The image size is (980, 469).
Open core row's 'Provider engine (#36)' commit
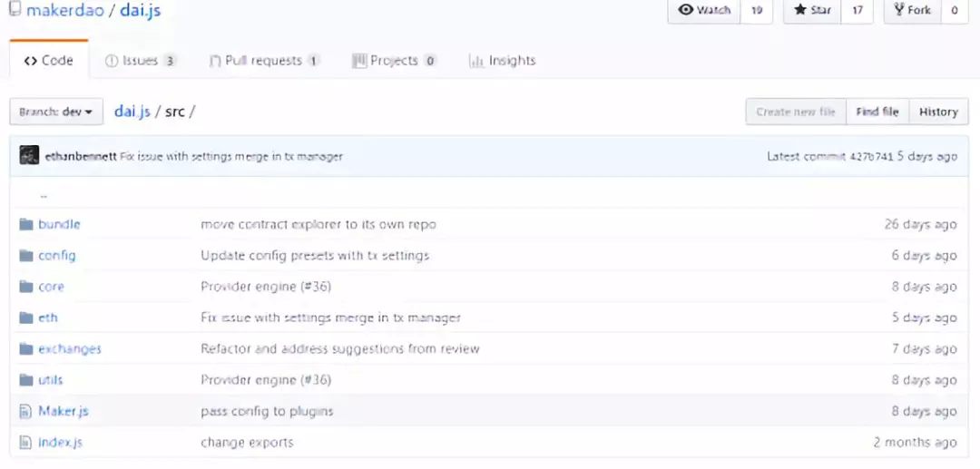pyautogui.click(x=266, y=287)
